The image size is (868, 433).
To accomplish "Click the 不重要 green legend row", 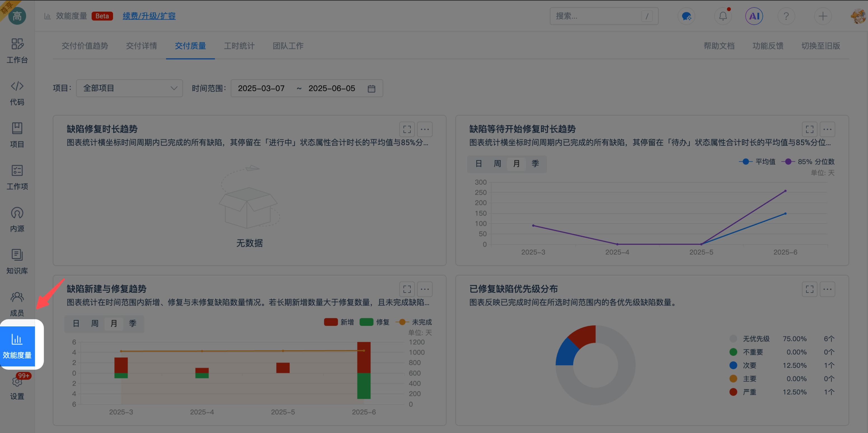I will [782, 352].
